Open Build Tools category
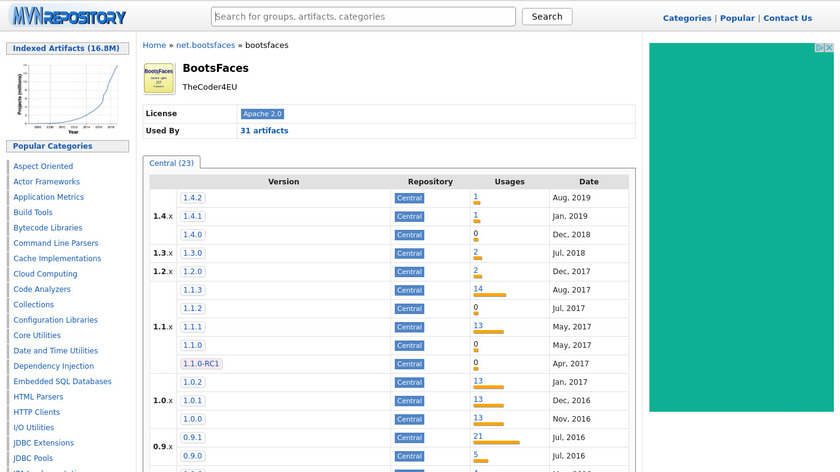This screenshot has height=472, width=840. click(x=33, y=212)
